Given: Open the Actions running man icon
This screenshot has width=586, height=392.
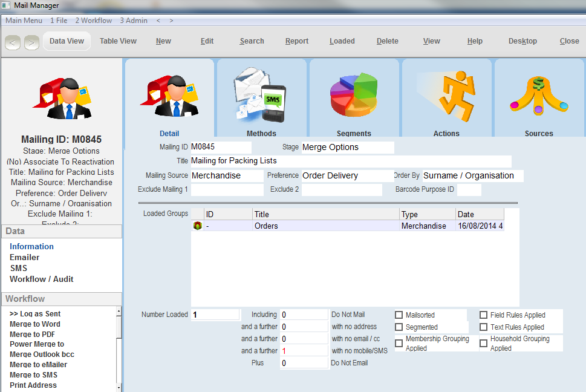Looking at the screenshot, I should 446,96.
